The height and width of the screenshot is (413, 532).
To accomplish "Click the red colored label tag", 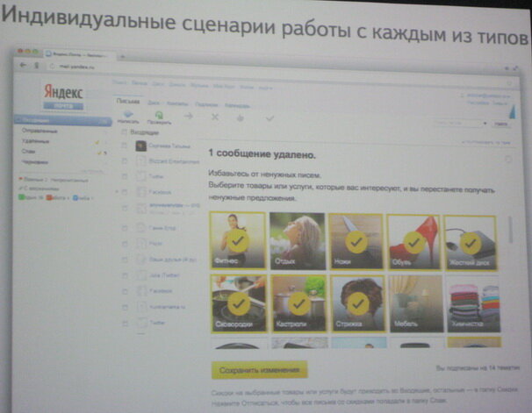I will (x=49, y=197).
